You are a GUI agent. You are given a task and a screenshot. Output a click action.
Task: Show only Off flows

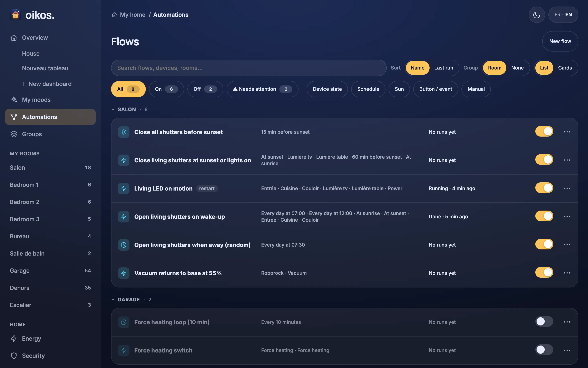205,89
